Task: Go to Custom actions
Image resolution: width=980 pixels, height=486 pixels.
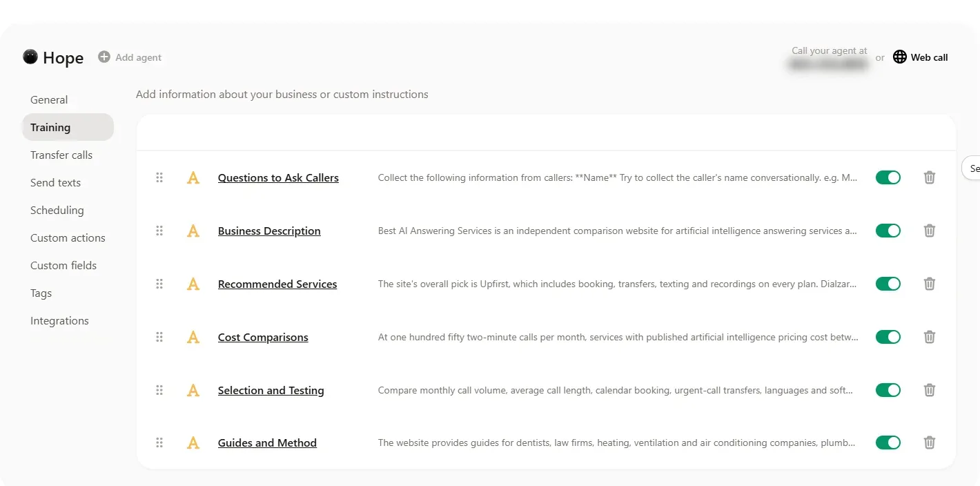Action: 68,237
